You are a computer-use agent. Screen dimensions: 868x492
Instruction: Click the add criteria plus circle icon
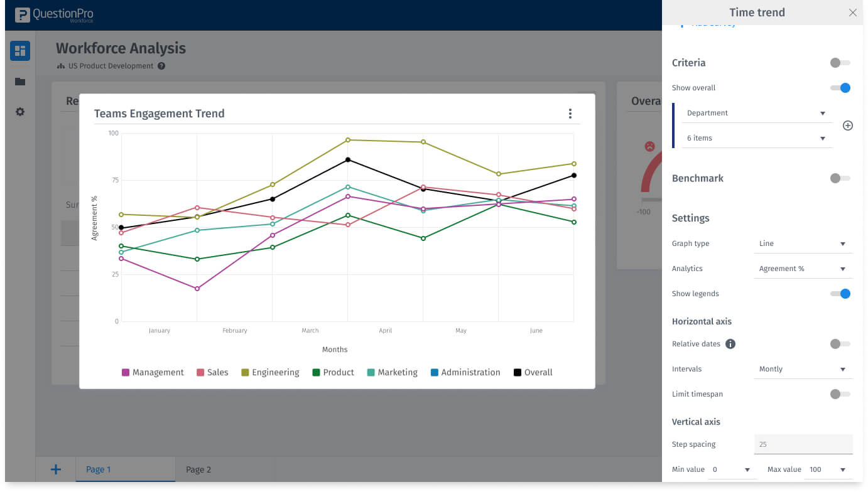pyautogui.click(x=847, y=126)
